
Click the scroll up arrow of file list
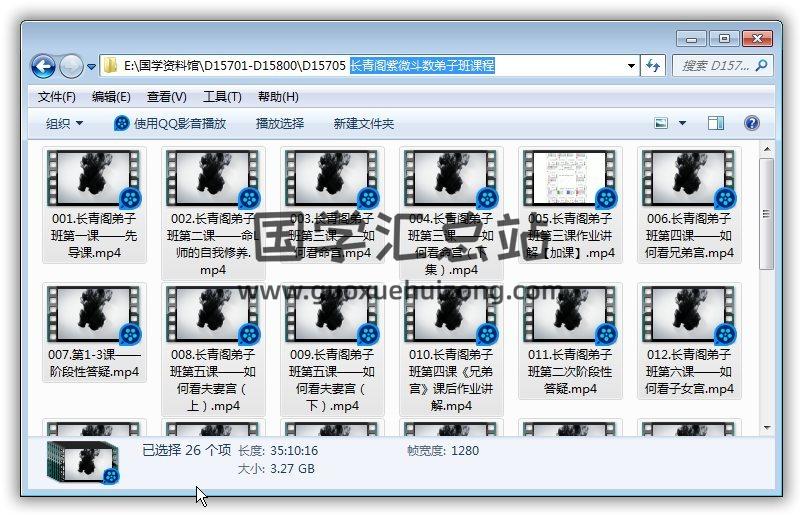point(767,150)
